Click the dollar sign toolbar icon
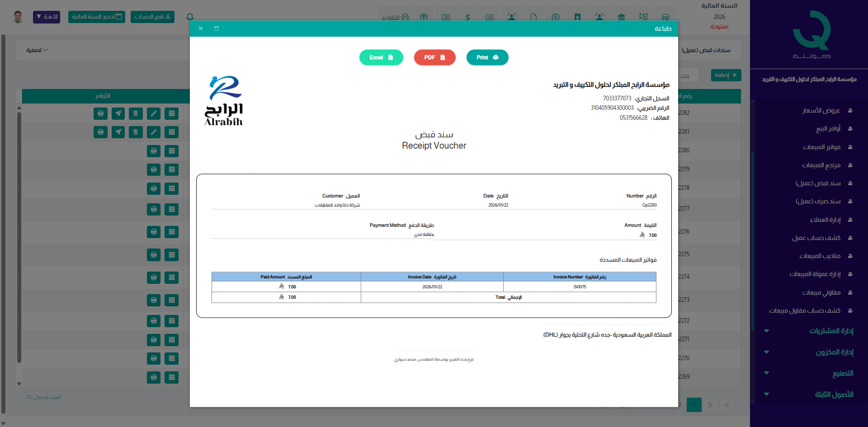 point(467,17)
